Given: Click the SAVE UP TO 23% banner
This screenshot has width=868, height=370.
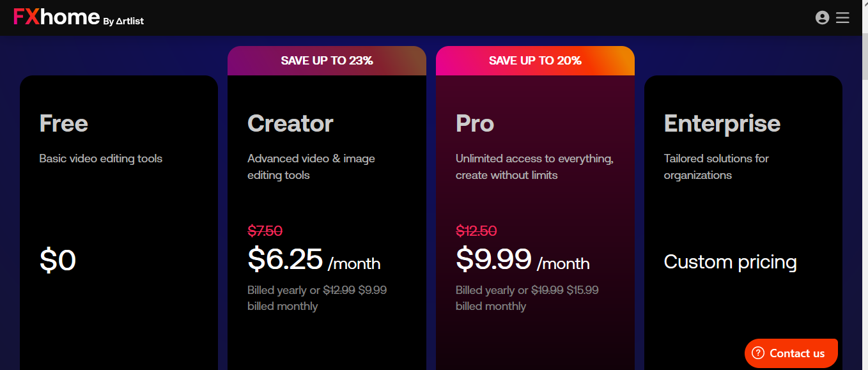Looking at the screenshot, I should [327, 61].
